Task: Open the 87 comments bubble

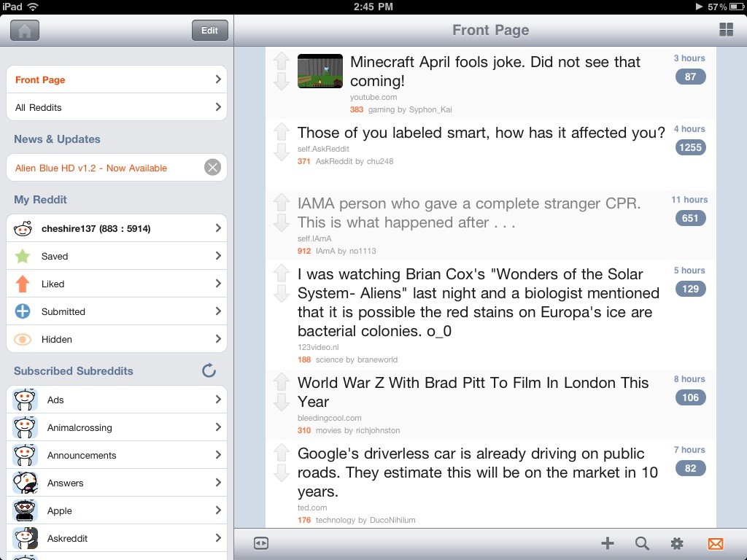Action: click(x=690, y=77)
